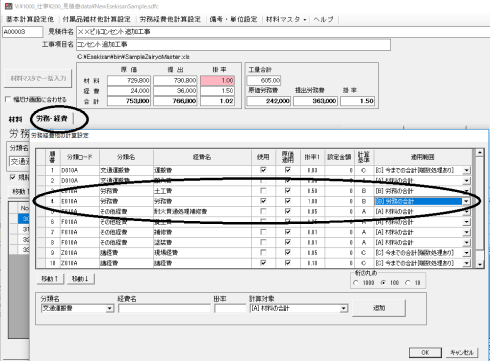Toggle 使用 checkbox for row 1 運搬費
Image resolution: width=490 pixels, height=361 pixels.
coord(263,170)
